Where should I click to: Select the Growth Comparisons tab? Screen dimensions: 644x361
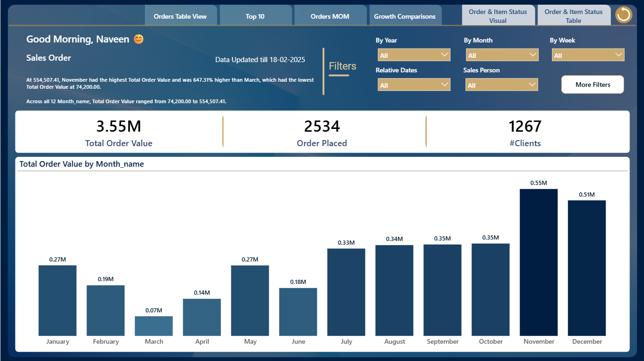[405, 16]
